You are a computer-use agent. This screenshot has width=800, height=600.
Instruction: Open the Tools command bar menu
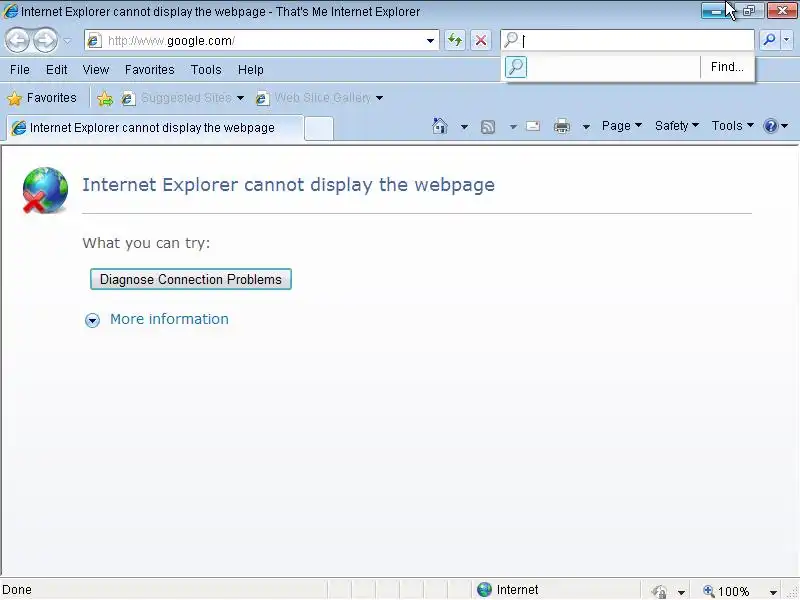click(732, 126)
